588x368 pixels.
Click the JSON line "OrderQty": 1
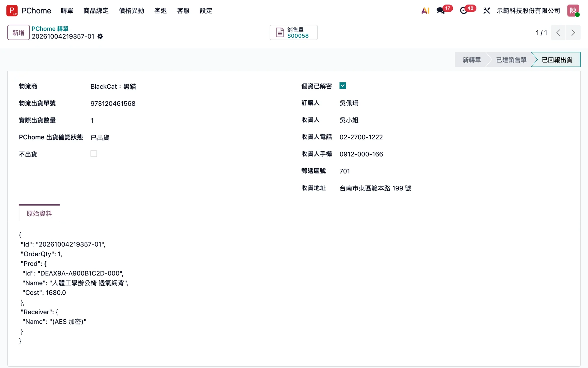[x=41, y=254]
